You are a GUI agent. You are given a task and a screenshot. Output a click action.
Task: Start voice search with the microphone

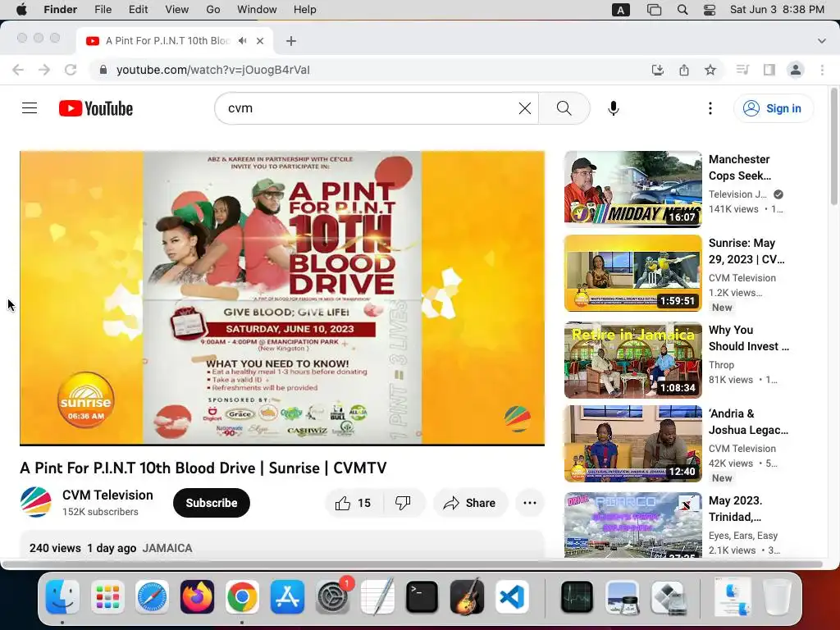click(x=614, y=108)
